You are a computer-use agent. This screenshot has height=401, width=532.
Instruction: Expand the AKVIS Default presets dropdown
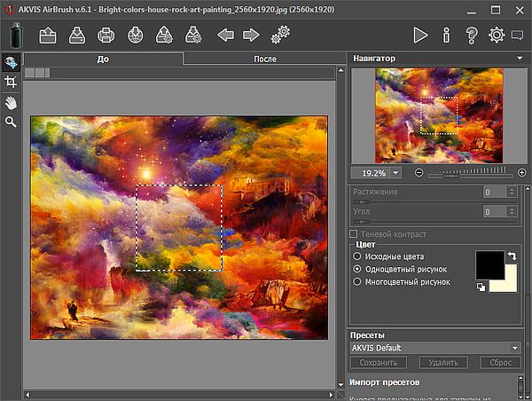[514, 349]
